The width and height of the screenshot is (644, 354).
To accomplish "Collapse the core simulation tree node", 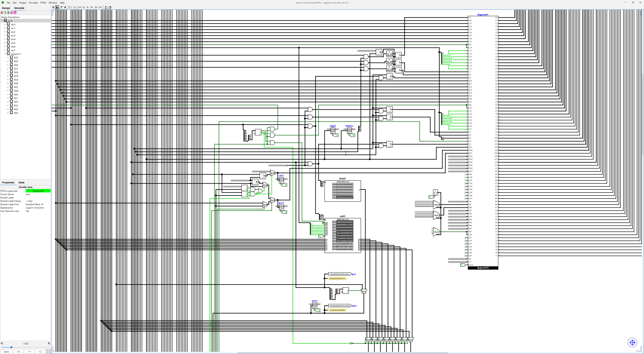I will [x=2, y=21].
